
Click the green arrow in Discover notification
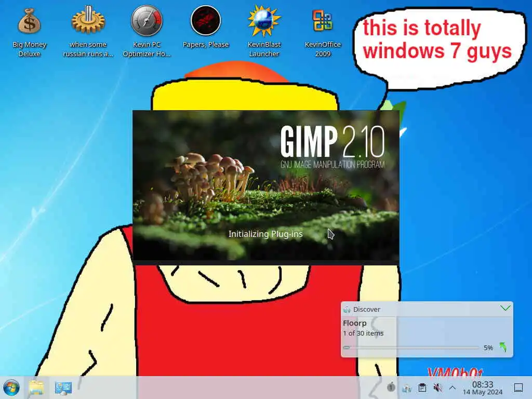click(503, 347)
